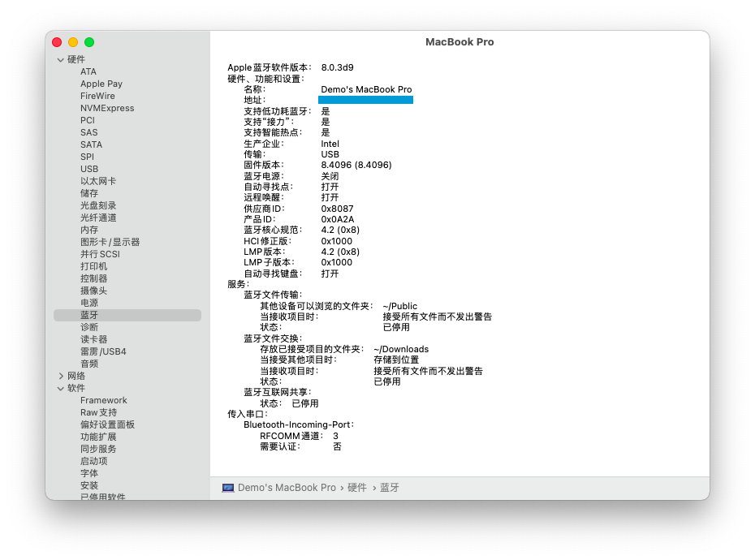Select NVMExpress in the sidebar
The height and width of the screenshot is (560, 755).
pos(107,108)
